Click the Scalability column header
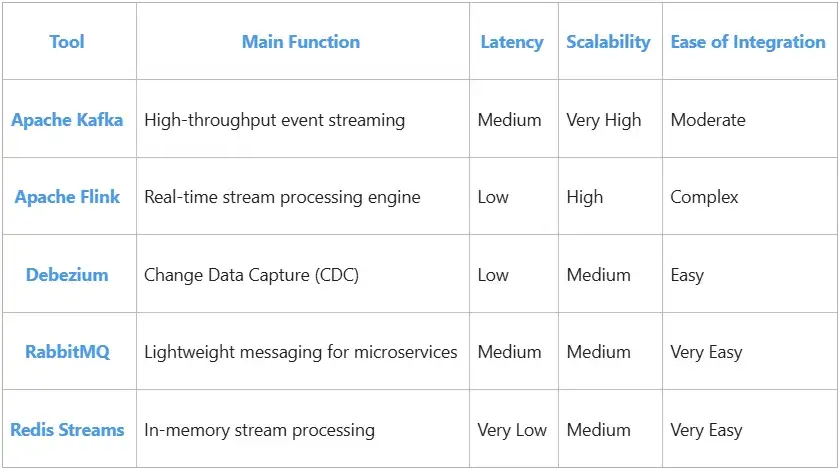 pos(608,42)
